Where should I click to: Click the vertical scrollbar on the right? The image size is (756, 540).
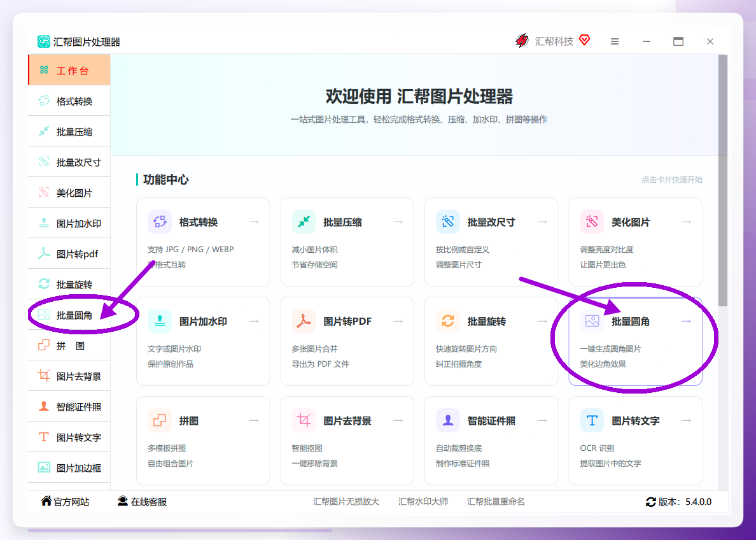pyautogui.click(x=723, y=180)
